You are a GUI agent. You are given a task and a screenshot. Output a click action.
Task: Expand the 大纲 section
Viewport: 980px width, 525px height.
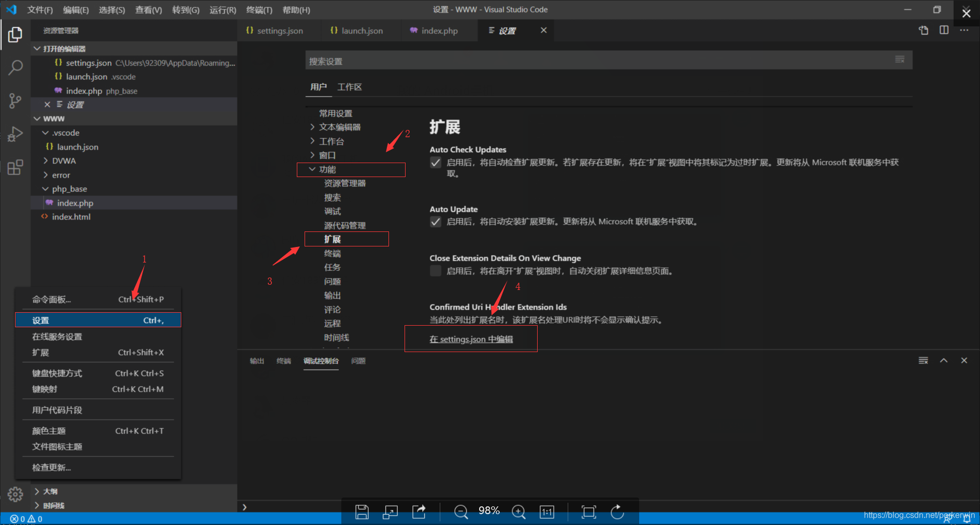point(37,491)
